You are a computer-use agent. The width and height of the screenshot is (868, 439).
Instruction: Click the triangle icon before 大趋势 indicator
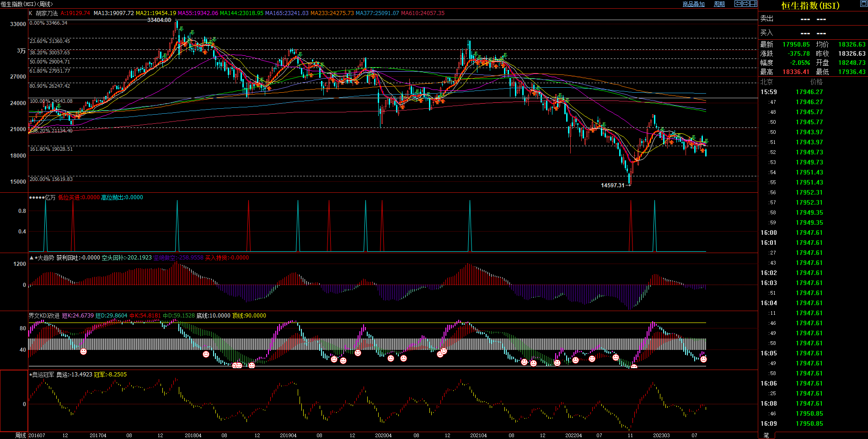tap(32, 258)
